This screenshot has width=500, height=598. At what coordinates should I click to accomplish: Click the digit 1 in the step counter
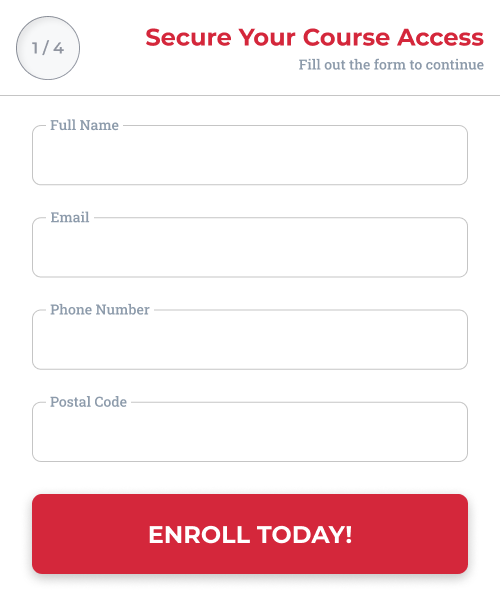click(x=35, y=48)
